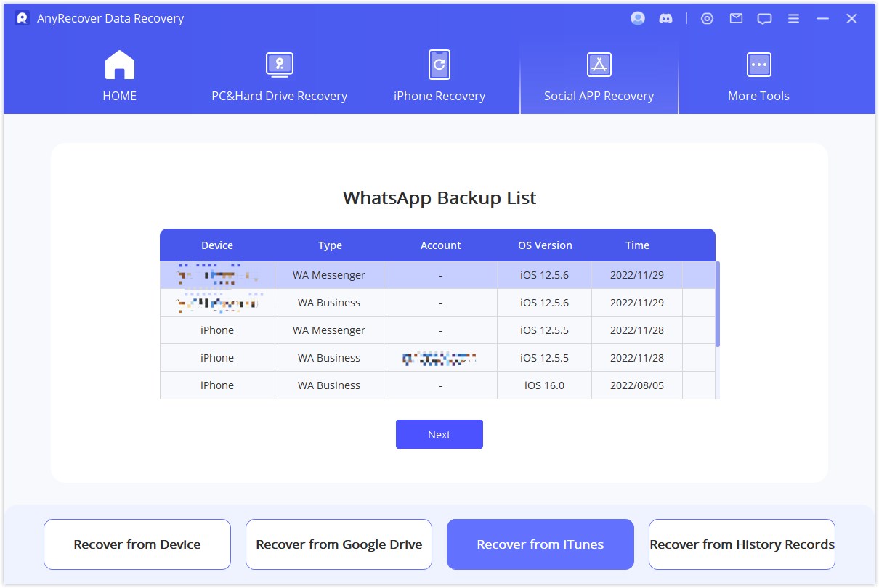Open the More Tools icon
Screen dimensions: 879x588
click(758, 65)
